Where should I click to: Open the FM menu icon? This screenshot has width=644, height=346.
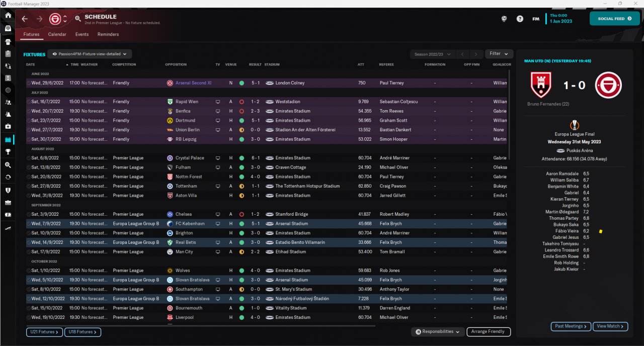point(536,19)
